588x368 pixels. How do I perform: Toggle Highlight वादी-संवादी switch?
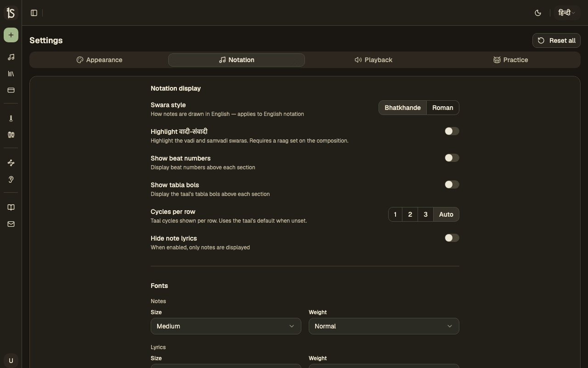click(x=452, y=131)
